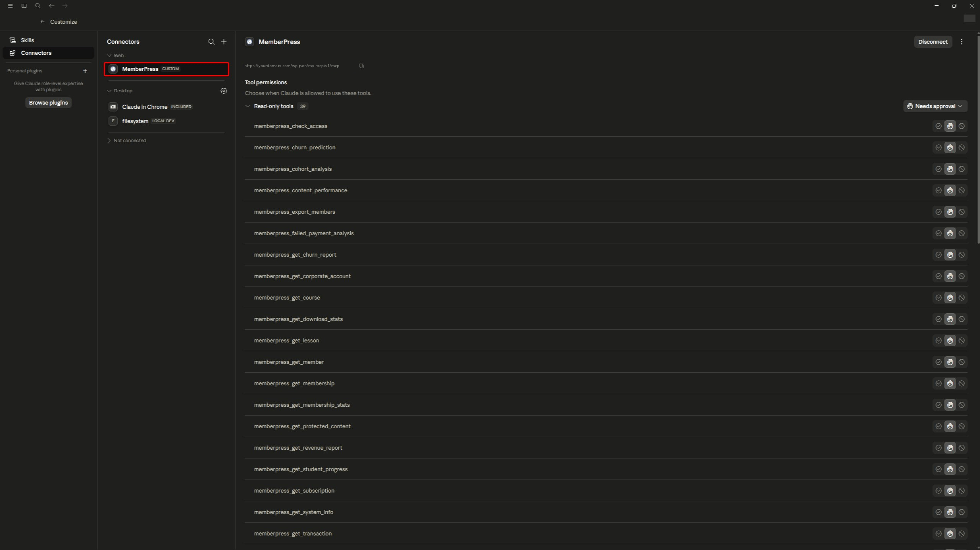Click the read-only tools count badge 39
Image resolution: width=980 pixels, height=550 pixels.
(303, 106)
